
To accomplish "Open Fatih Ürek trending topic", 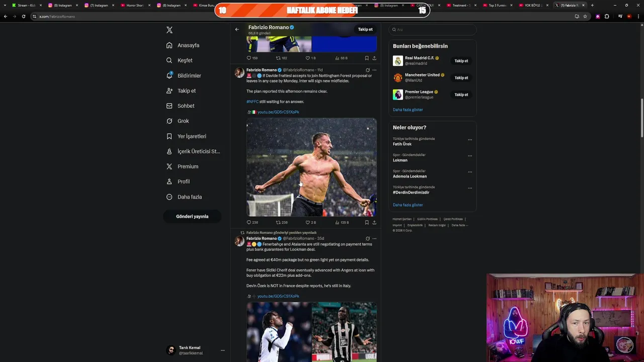I will coord(402,144).
